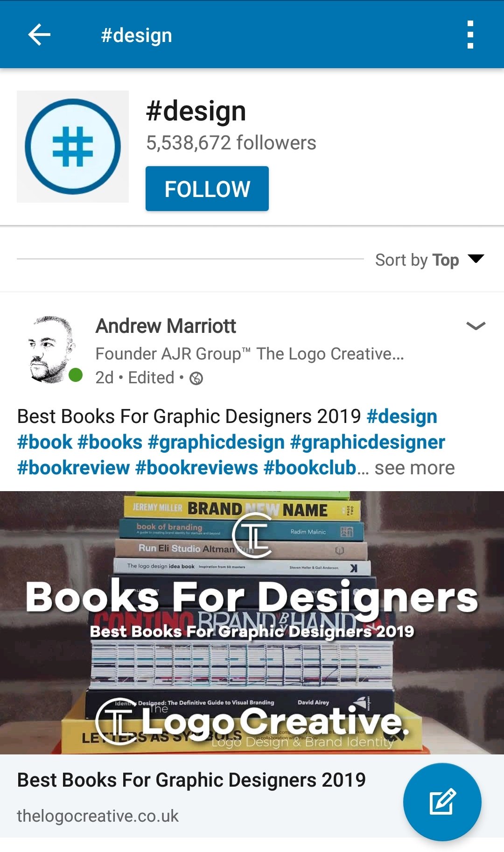Viewport: 504px width, 852px height.
Task: Tap the back arrow icon
Action: pos(39,35)
